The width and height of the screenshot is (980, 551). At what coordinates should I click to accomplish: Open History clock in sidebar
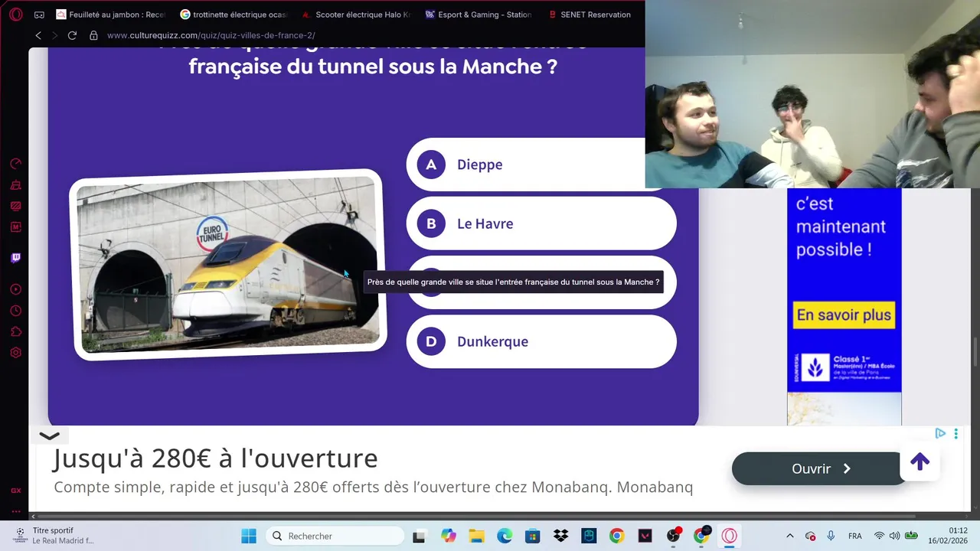[15, 311]
